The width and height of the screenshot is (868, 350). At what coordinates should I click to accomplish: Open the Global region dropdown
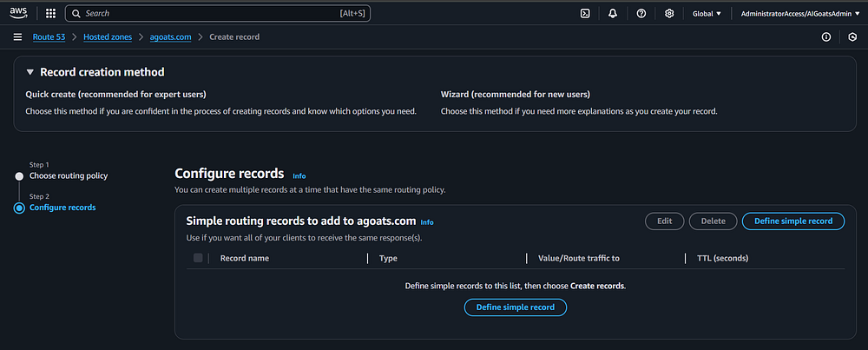pyautogui.click(x=707, y=14)
